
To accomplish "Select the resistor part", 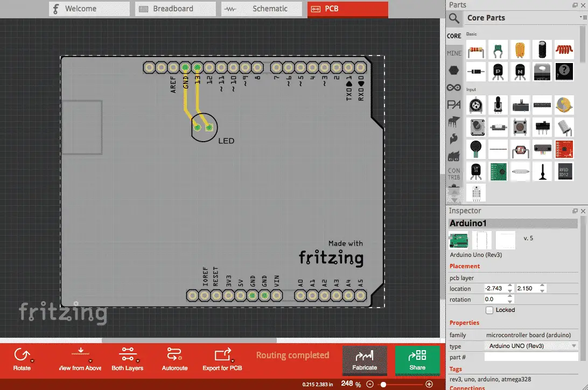I will 476,50.
